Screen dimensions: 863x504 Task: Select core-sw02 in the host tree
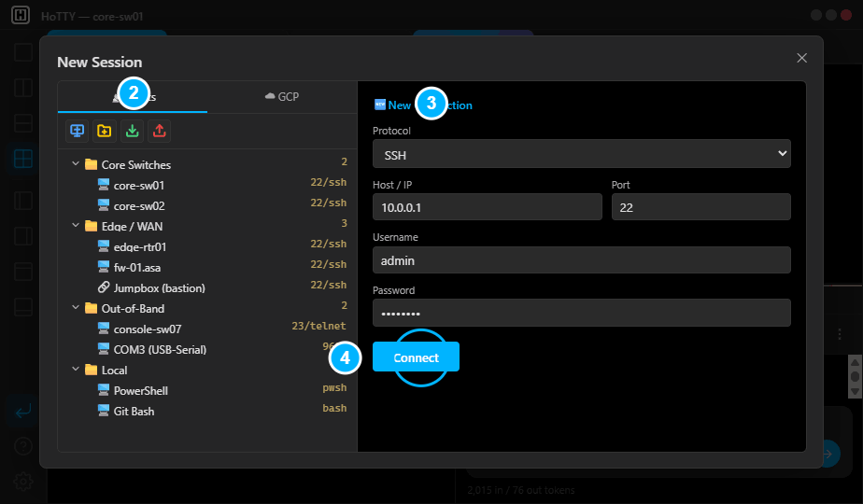click(208, 205)
